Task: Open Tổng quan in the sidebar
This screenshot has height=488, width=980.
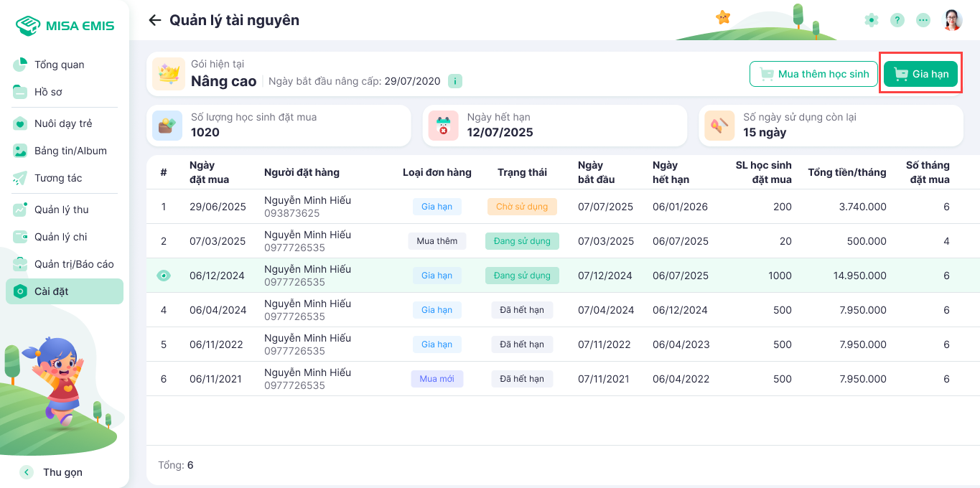Action: point(59,65)
